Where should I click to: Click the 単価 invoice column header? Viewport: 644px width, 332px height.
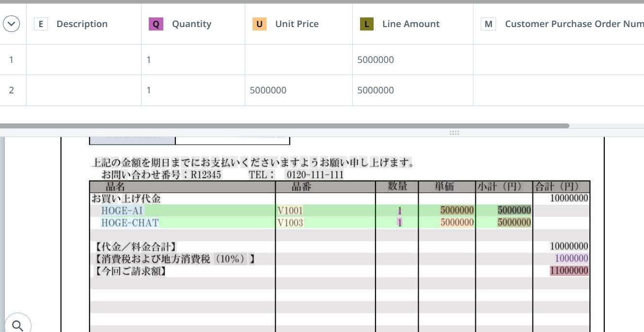click(444, 186)
